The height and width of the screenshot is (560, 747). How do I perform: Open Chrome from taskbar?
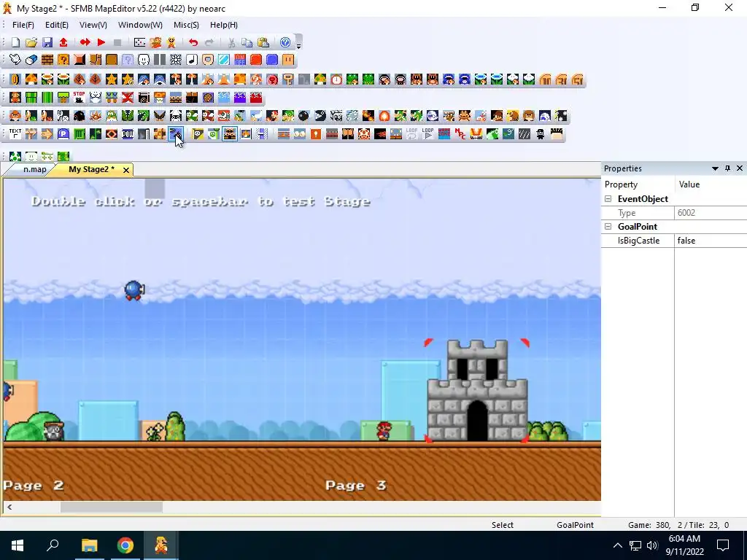pyautogui.click(x=125, y=545)
